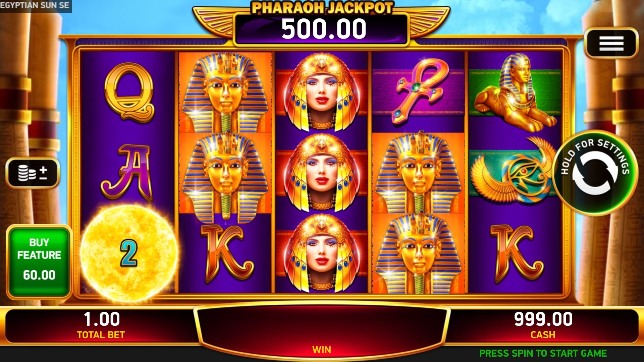Select the sun symbol showing 2
The height and width of the screenshot is (362, 644).
click(129, 254)
